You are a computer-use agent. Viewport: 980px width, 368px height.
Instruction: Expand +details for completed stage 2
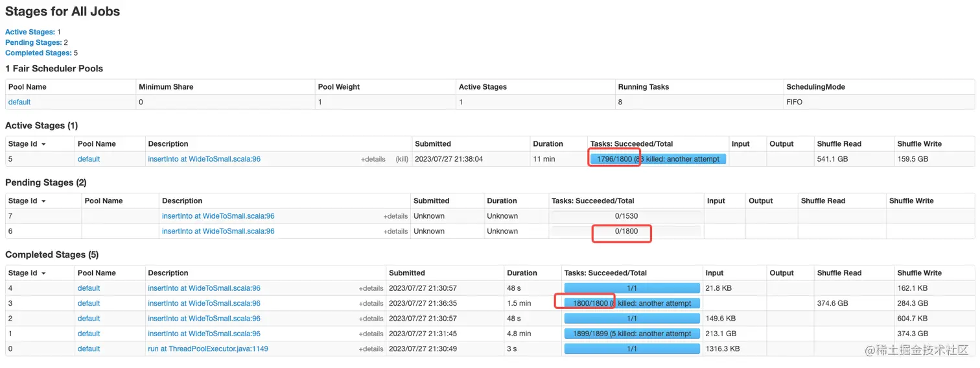371,319
